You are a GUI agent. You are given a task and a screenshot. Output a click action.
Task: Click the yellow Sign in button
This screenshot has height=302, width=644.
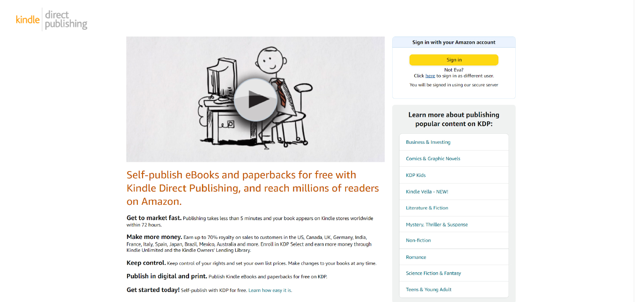pos(454,60)
